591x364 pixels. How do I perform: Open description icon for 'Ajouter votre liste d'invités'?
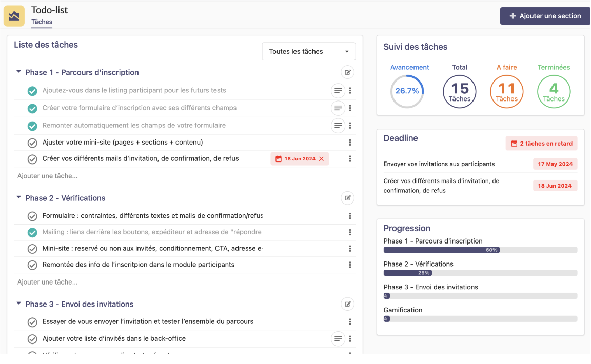tap(338, 338)
